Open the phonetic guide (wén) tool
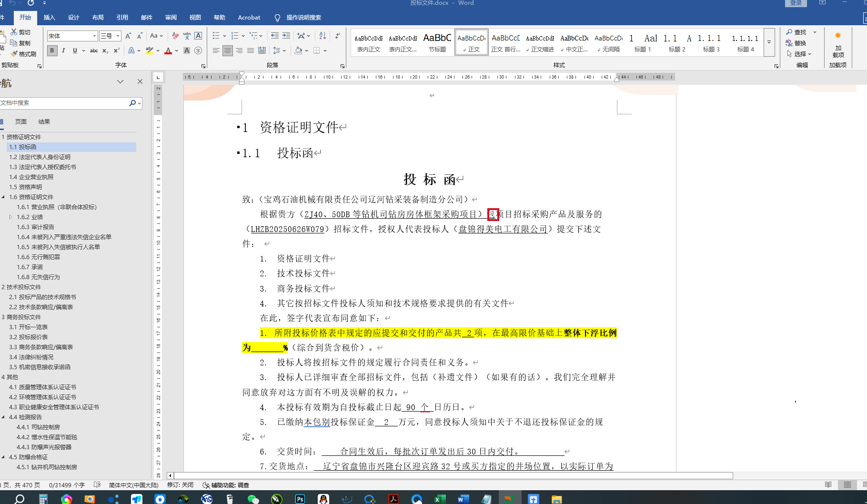867x504 pixels. point(187,36)
